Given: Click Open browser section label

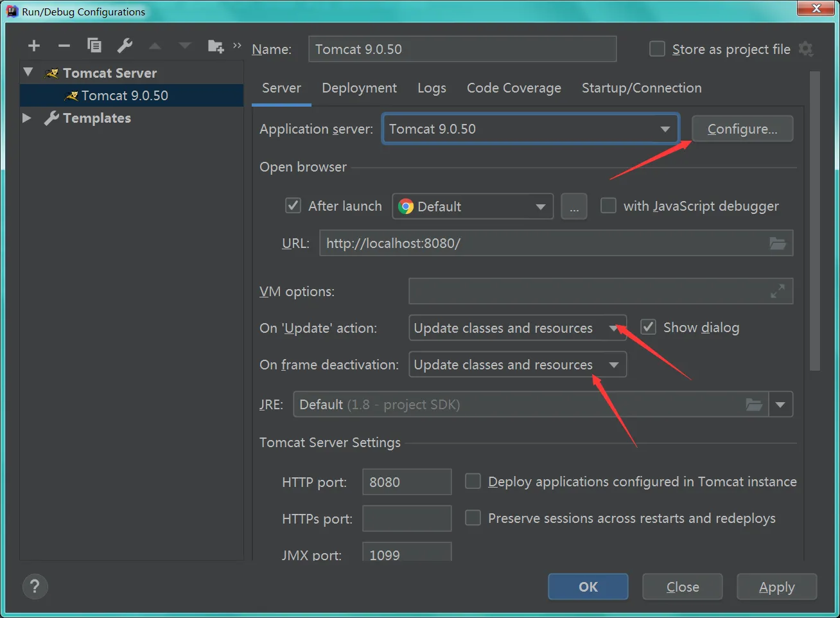Looking at the screenshot, I should 303,167.
